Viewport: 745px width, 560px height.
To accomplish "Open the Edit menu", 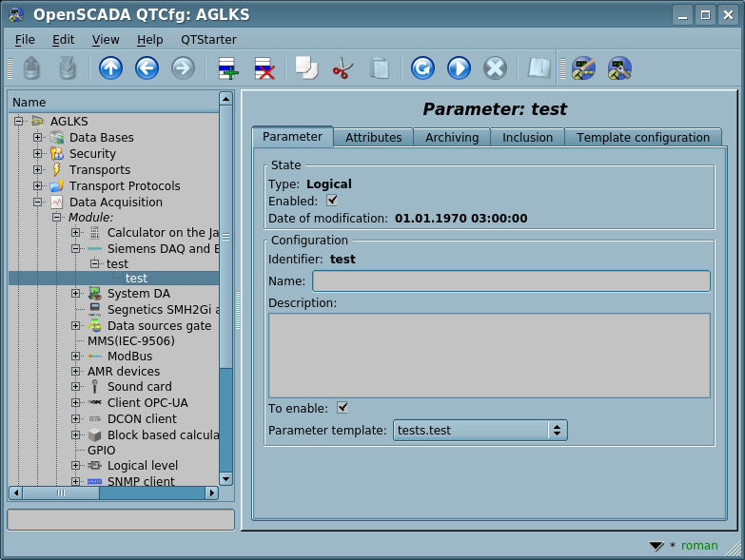I will 63,40.
